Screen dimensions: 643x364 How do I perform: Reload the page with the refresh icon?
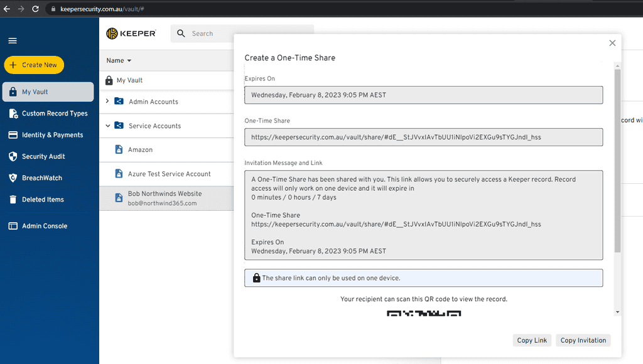[35, 9]
